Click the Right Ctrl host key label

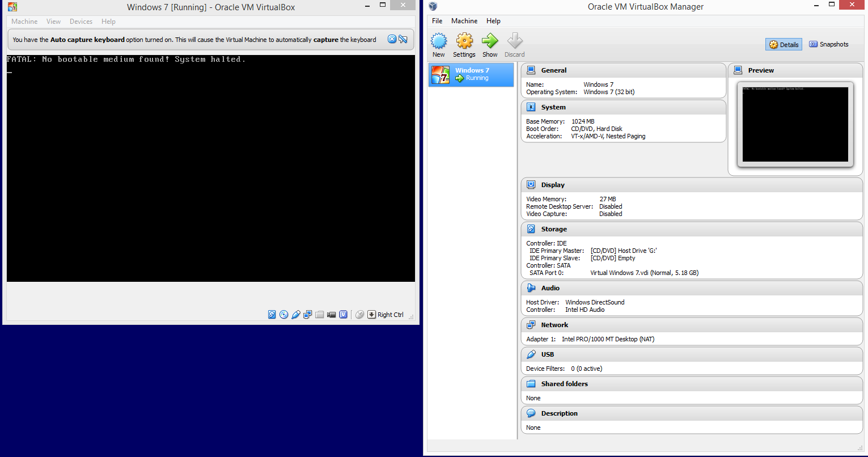(391, 315)
